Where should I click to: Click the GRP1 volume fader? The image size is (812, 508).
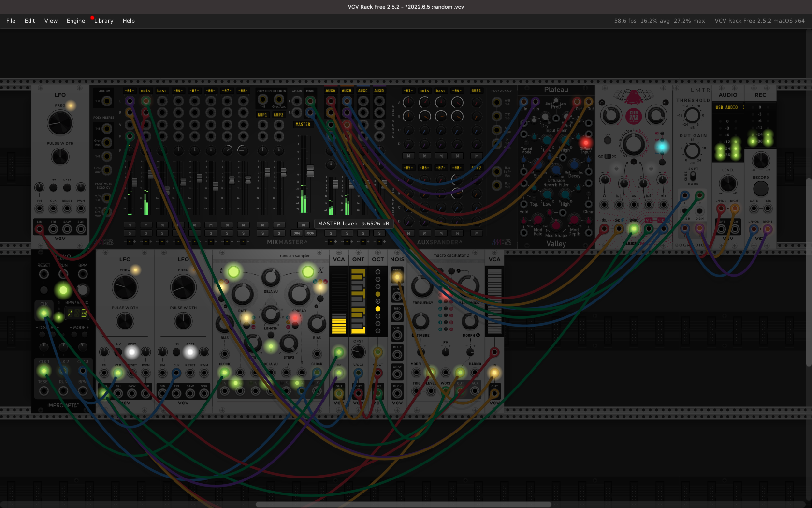(267, 173)
